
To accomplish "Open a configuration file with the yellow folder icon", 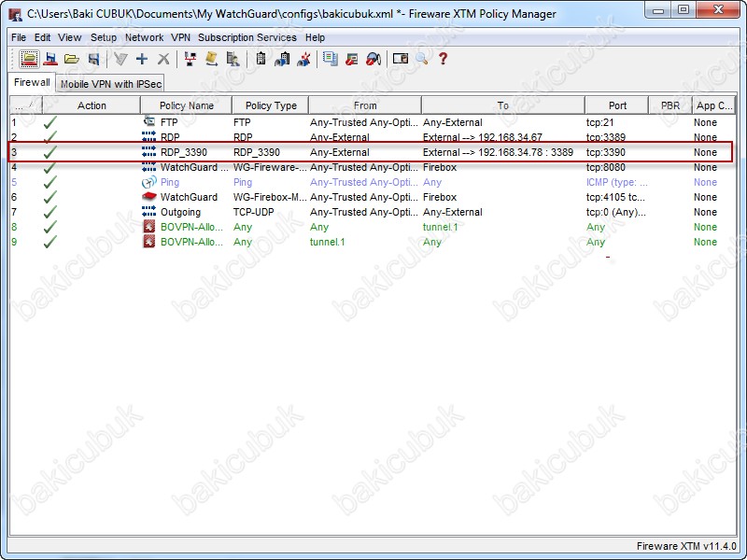I will tap(72, 59).
